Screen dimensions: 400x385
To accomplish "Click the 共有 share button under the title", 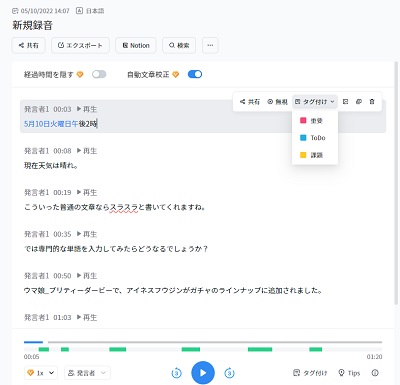I will (28, 45).
